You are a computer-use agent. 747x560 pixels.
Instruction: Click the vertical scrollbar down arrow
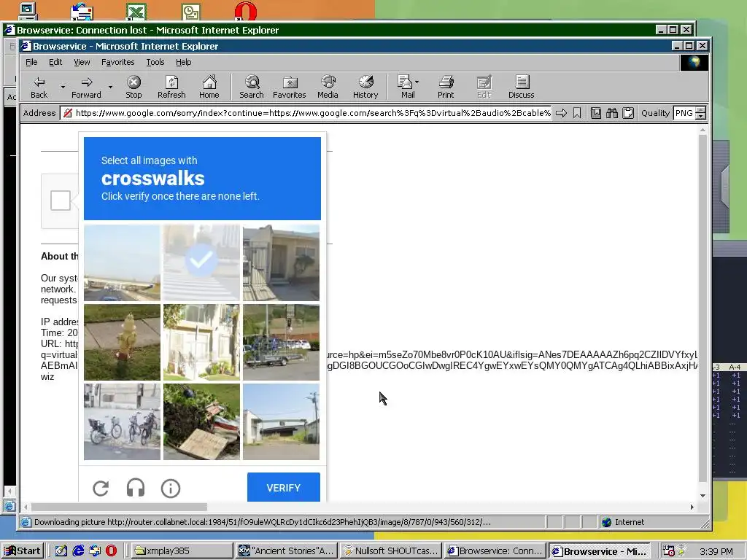click(x=703, y=496)
